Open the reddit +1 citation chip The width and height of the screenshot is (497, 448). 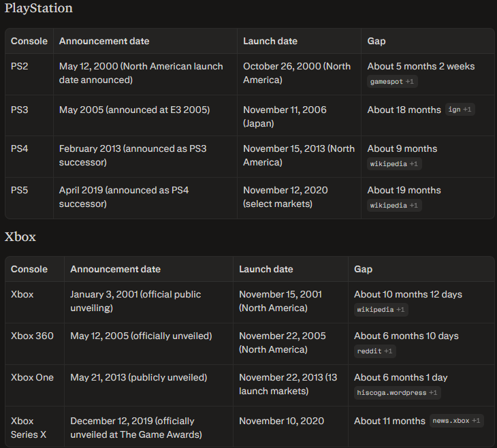click(374, 351)
